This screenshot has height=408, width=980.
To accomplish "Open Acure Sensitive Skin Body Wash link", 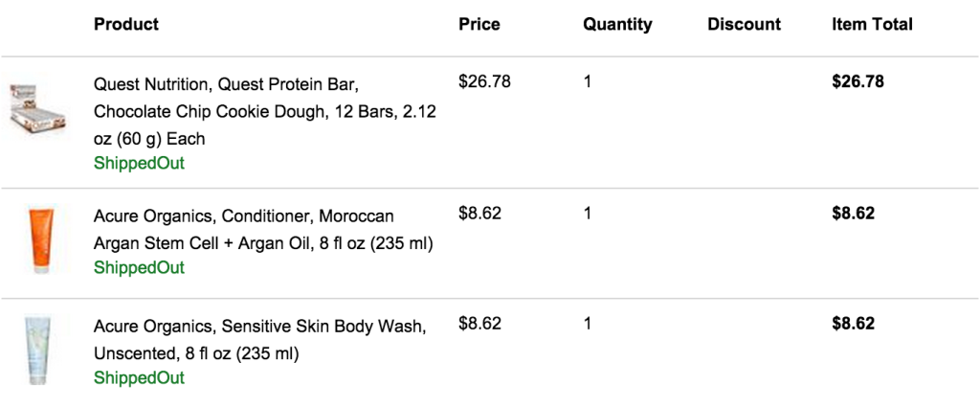I will (260, 340).
